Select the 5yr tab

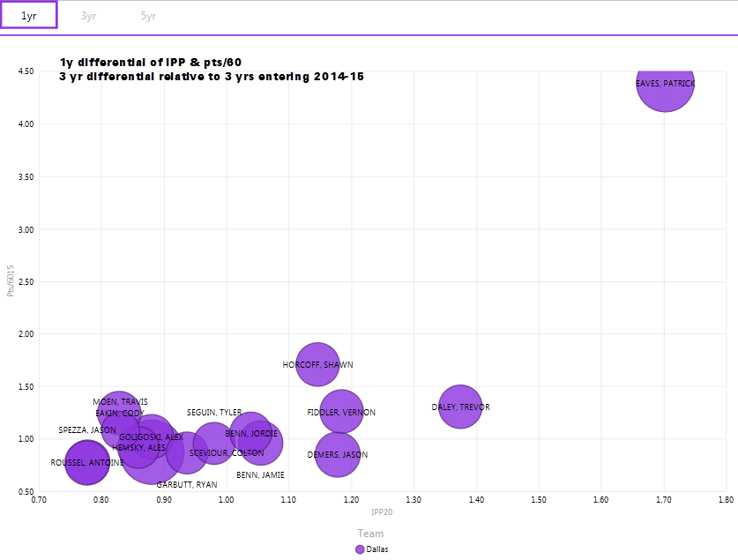point(149,16)
